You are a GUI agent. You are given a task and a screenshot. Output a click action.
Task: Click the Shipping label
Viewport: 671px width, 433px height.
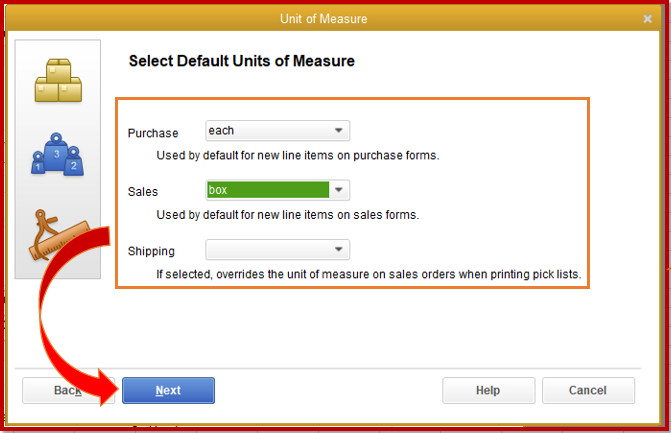tap(151, 252)
